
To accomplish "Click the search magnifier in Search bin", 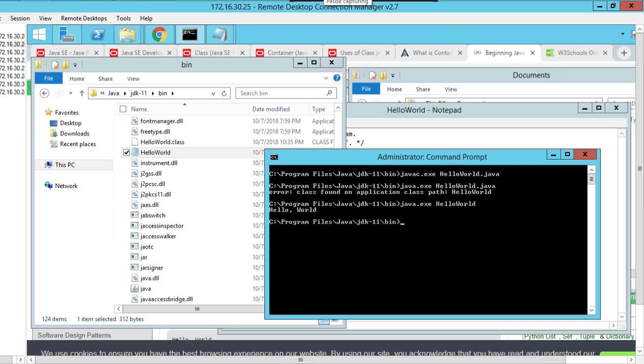I will (x=329, y=93).
